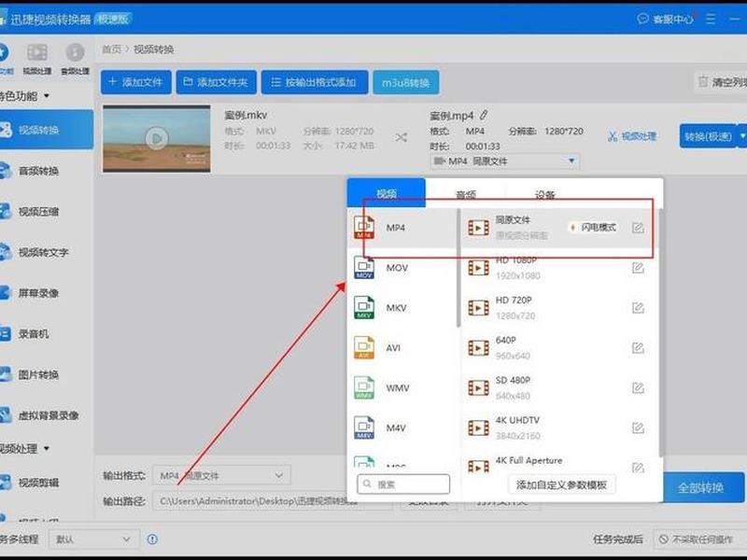
Task: Edit the 4K UHDTV preset parameters
Action: [x=638, y=428]
